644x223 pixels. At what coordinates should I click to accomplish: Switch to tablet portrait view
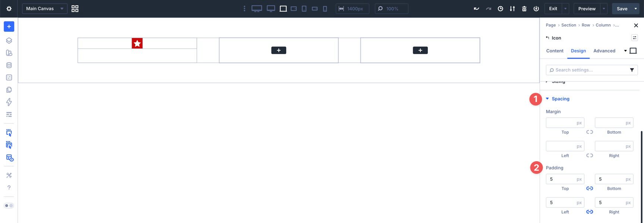point(304,9)
